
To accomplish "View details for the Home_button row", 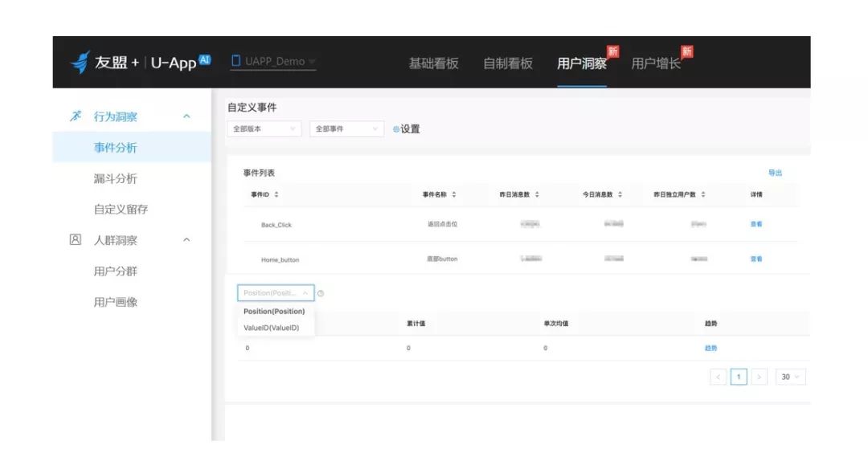I will (x=756, y=259).
